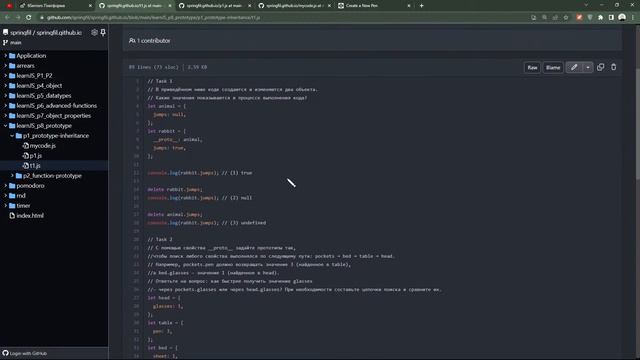Open Octotree settings gear
The image size is (640, 360).
(x=94, y=32)
